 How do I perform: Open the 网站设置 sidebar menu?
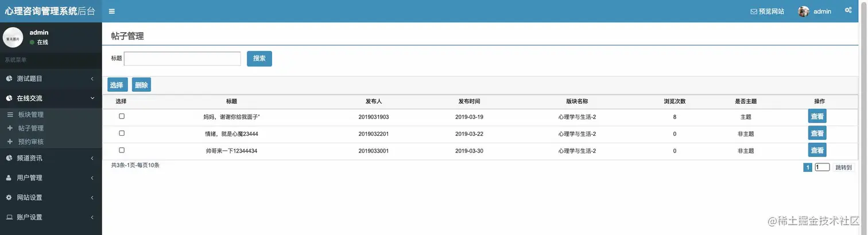pyautogui.click(x=51, y=198)
